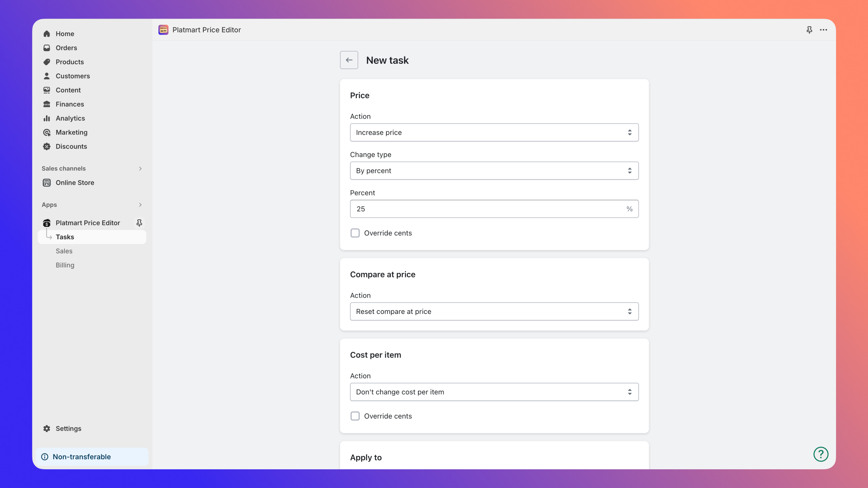Open the Home page from the sidebar
Image resolution: width=868 pixels, height=488 pixels.
(47, 33)
